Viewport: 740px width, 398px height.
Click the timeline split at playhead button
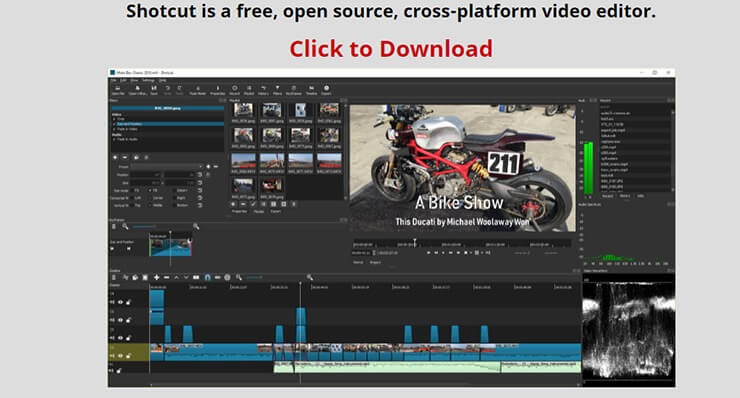coord(196,278)
